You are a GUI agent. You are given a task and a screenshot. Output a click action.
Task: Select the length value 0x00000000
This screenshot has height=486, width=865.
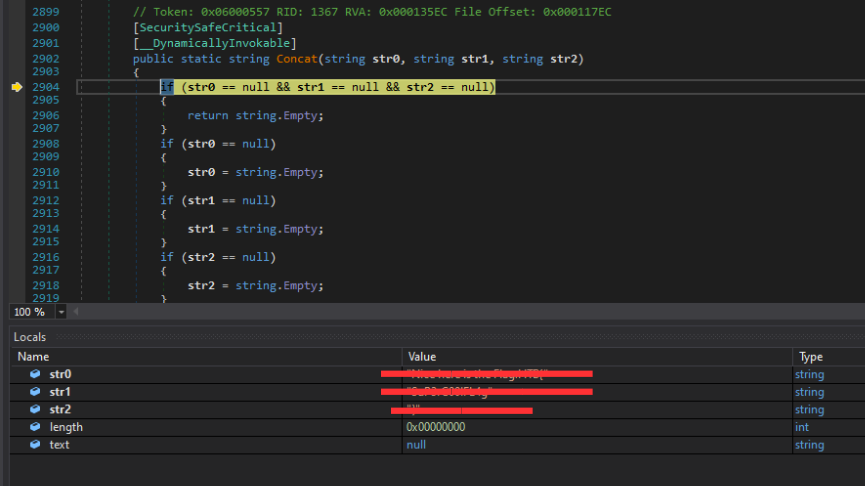click(435, 427)
